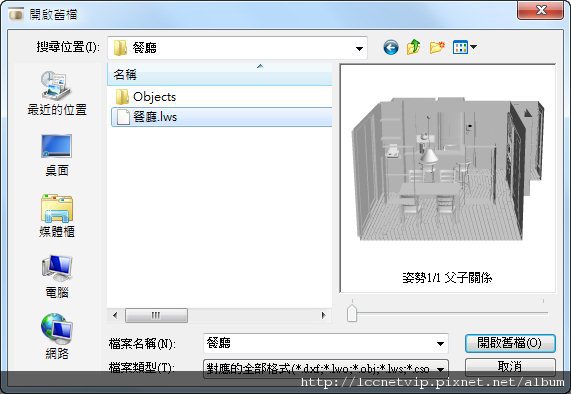The width and height of the screenshot is (571, 394).
Task: Click the horizontal scrollbar thumb
Action: point(156,315)
